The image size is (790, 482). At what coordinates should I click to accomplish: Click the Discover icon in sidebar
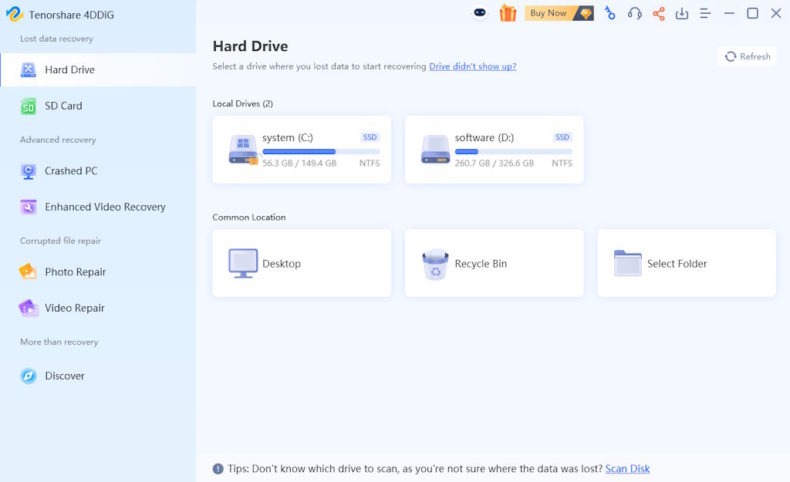pos(28,376)
